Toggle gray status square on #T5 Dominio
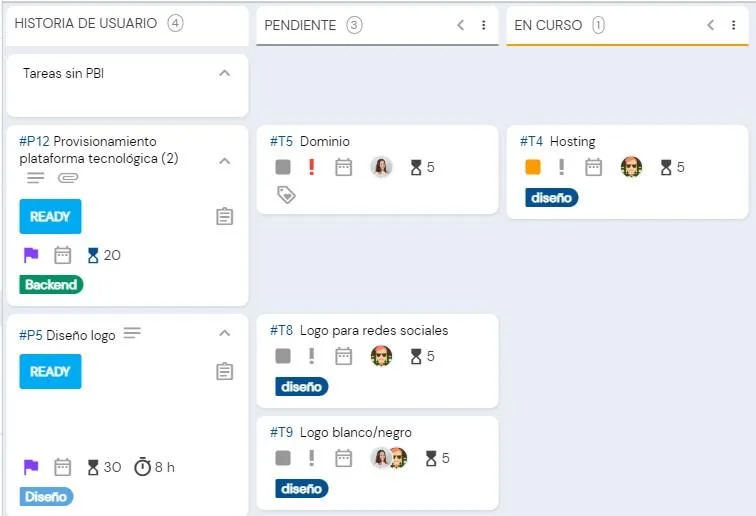756x516 pixels. tap(283, 167)
